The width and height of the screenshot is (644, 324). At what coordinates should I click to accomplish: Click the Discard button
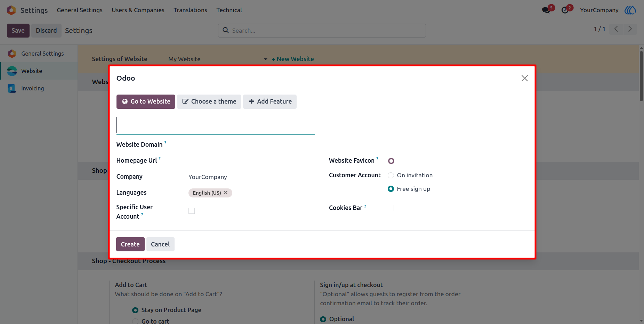pyautogui.click(x=46, y=31)
